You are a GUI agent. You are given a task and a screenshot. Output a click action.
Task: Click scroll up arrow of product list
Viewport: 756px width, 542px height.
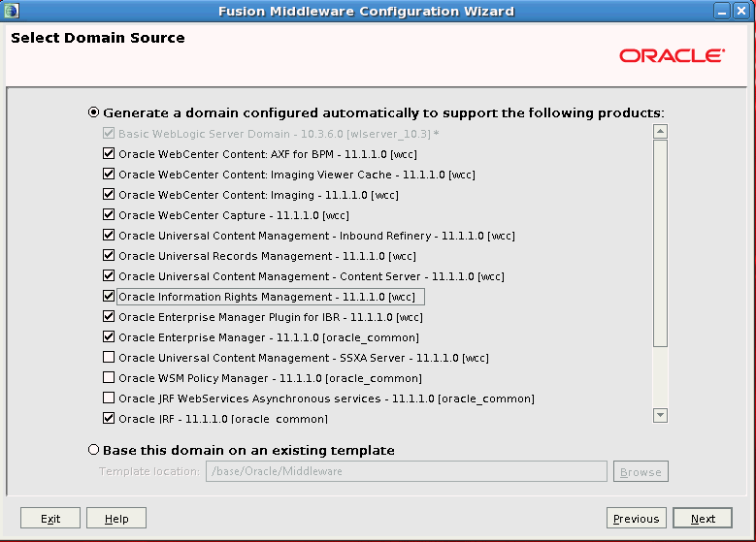(660, 131)
